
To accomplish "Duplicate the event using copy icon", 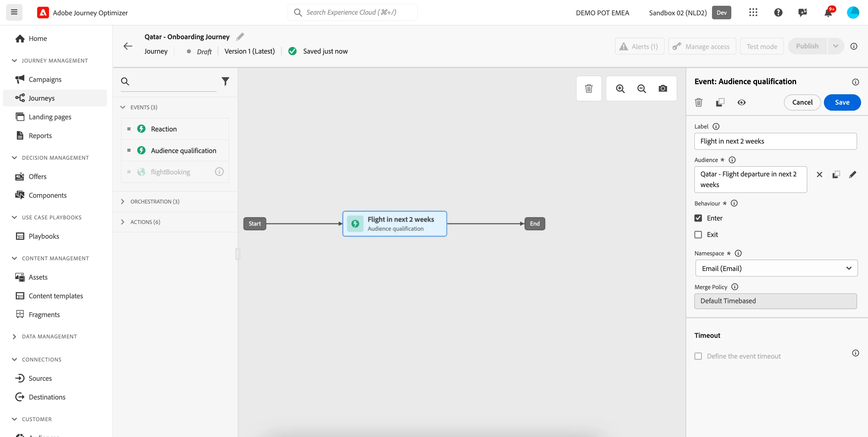I will tap(720, 102).
